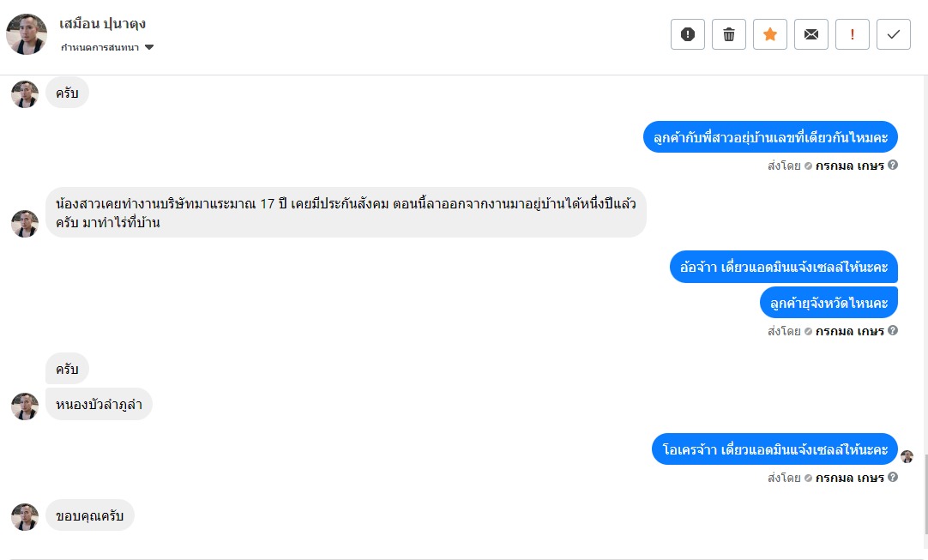Click the seen-by avatar next to last sent message
928x560 pixels.
click(x=907, y=456)
